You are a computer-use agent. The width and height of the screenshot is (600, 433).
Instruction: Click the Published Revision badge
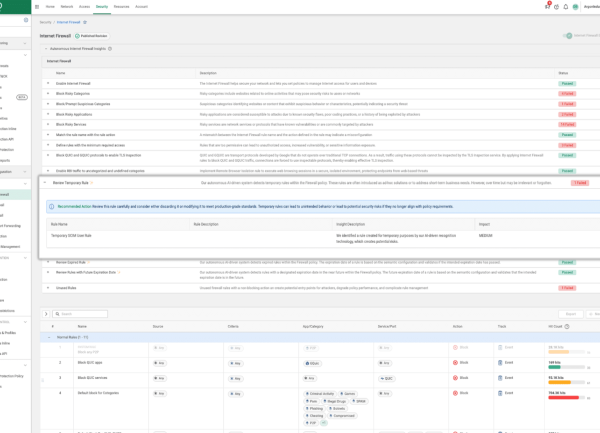91,36
